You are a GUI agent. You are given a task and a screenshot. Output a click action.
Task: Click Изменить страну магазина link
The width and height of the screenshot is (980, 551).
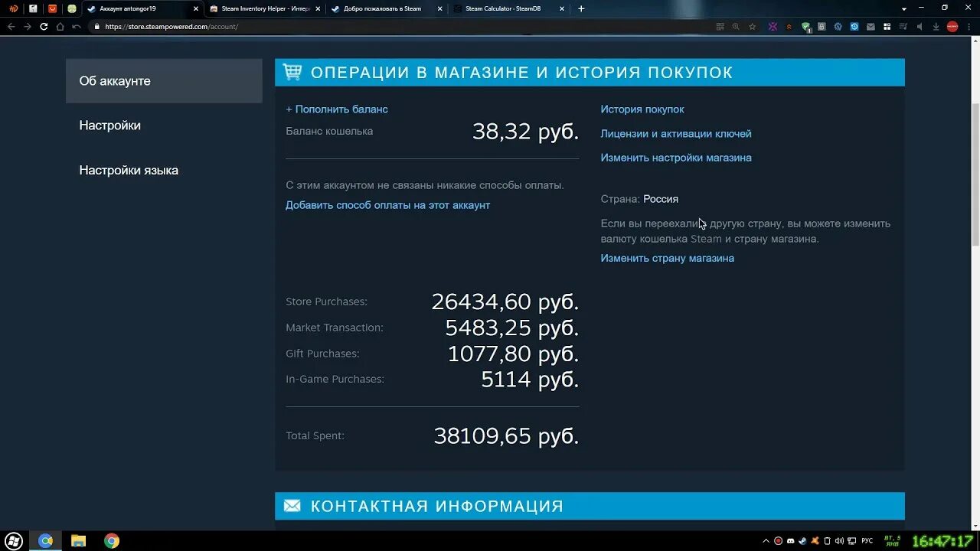point(667,258)
